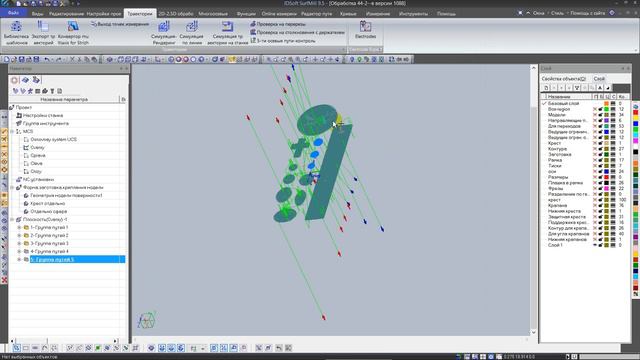This screenshot has height=360, width=640.
Task: Pick the blue swatch in right color palette
Action: [x=636, y=124]
